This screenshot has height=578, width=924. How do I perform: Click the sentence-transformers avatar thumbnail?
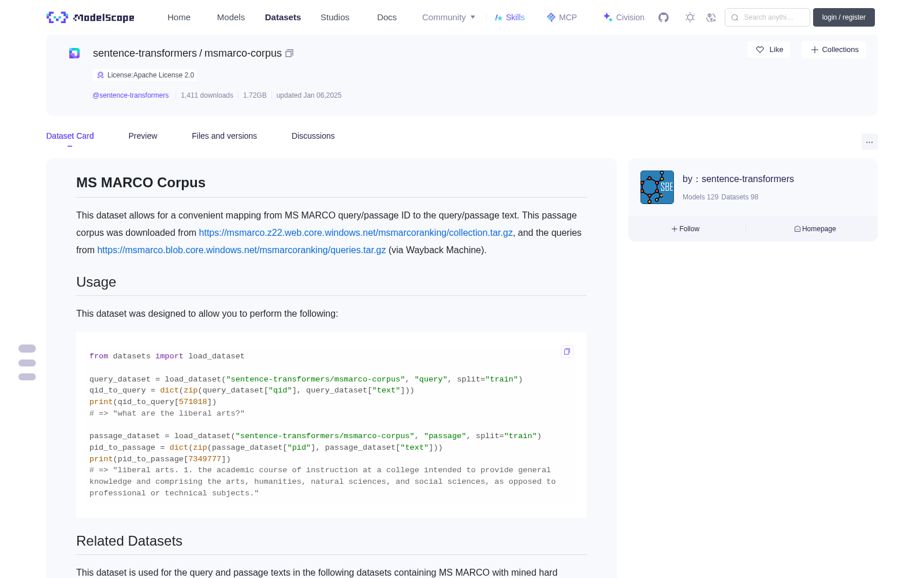(x=657, y=187)
